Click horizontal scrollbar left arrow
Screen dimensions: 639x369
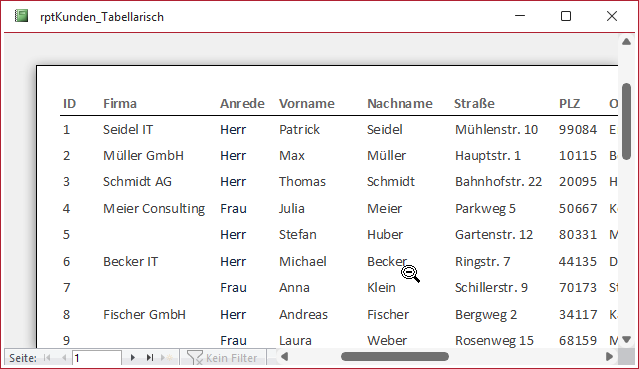[284, 357]
